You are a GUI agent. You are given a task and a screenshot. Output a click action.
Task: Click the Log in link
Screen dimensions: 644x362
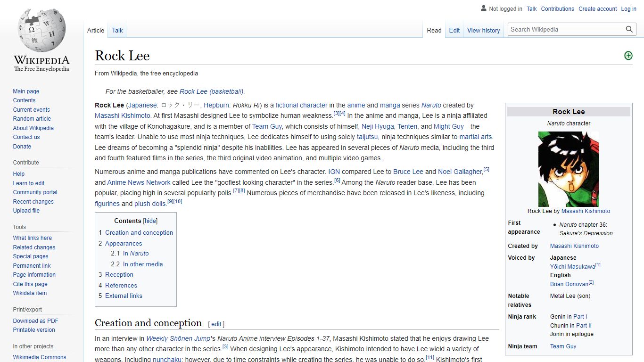628,8
